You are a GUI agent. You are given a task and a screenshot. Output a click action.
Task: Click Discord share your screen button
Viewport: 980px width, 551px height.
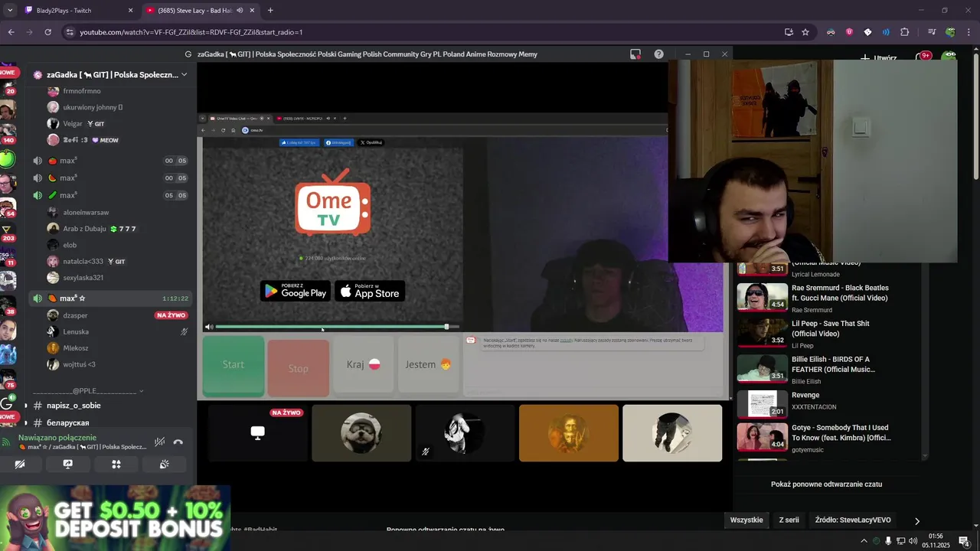click(x=67, y=465)
